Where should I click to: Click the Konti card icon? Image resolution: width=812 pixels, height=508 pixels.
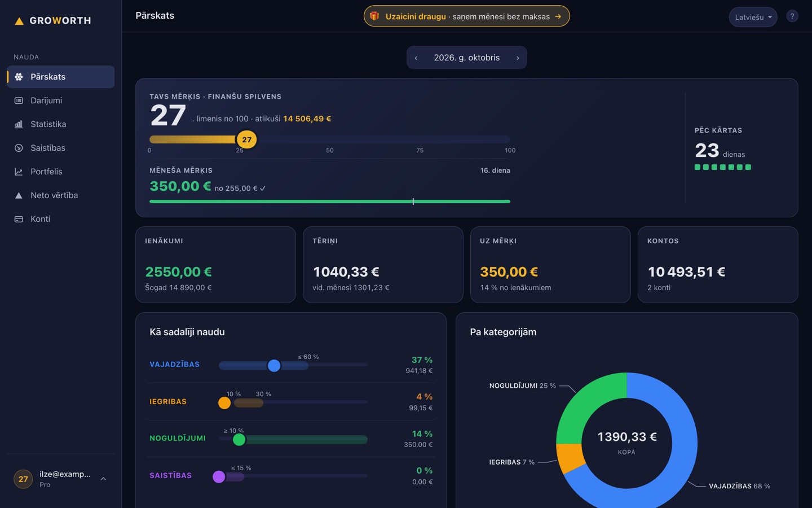[19, 219]
